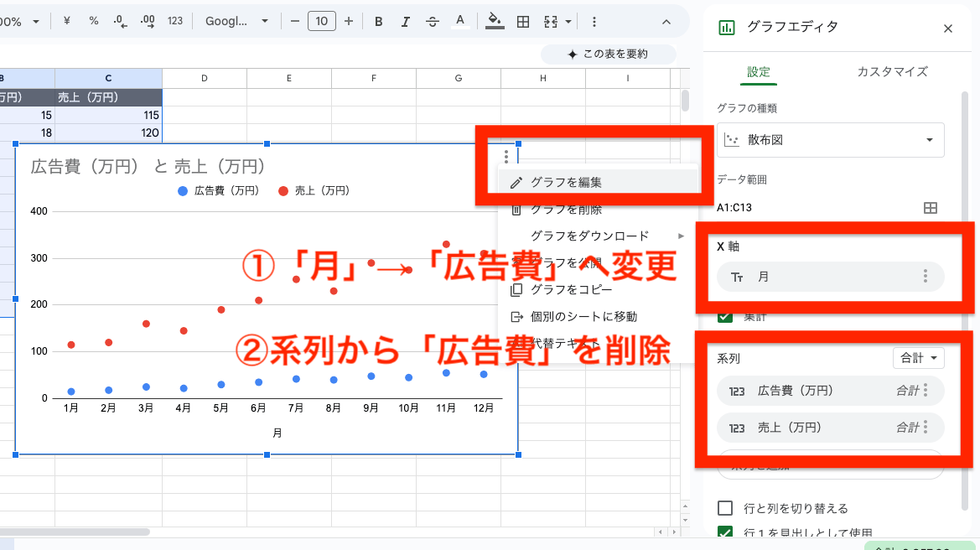Open the fill color picker
The height and width of the screenshot is (550, 980).
pos(495,21)
